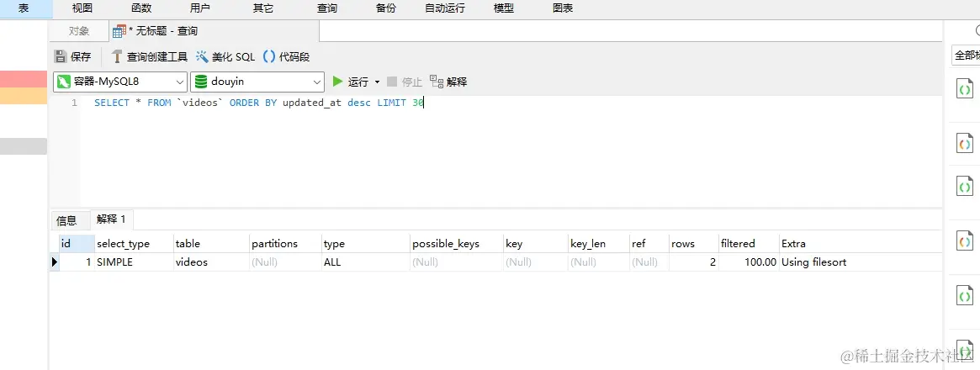Open the 查询创建工具 query builder
The image size is (980, 370).
coord(150,57)
